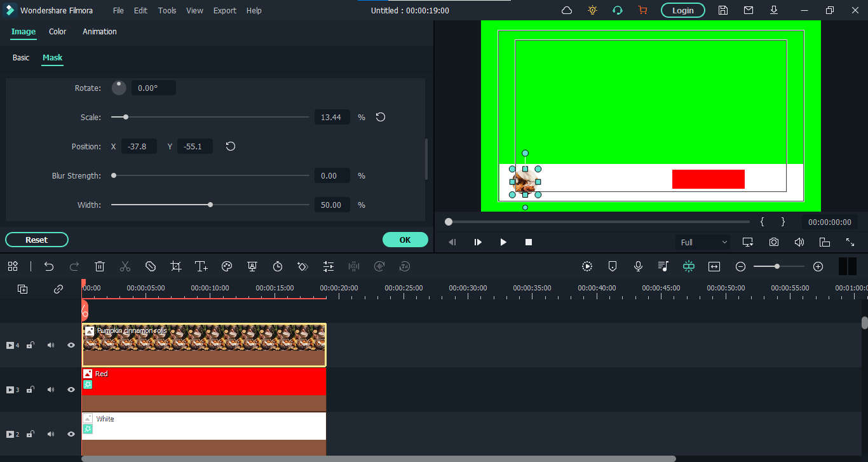This screenshot has width=868, height=462.
Task: Click the lightbulb tips icon
Action: tap(592, 10)
